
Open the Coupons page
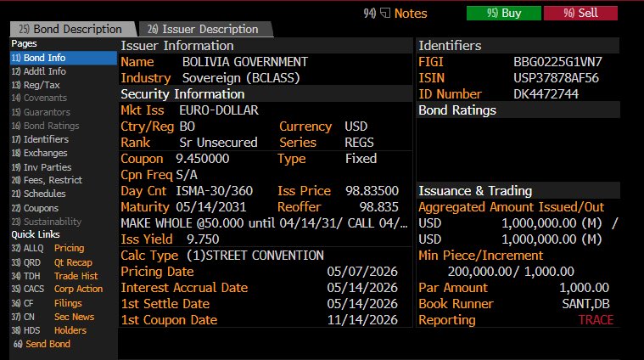click(x=35, y=208)
